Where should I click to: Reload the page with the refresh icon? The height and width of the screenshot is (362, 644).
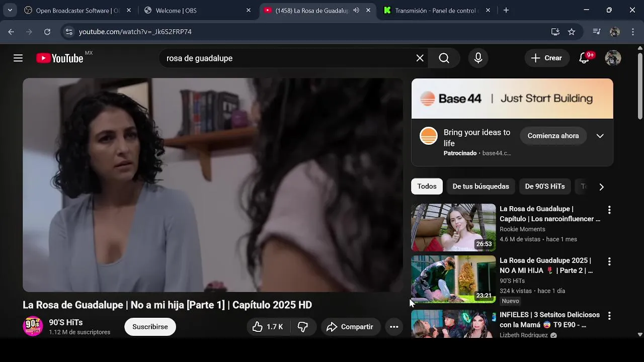(47, 32)
